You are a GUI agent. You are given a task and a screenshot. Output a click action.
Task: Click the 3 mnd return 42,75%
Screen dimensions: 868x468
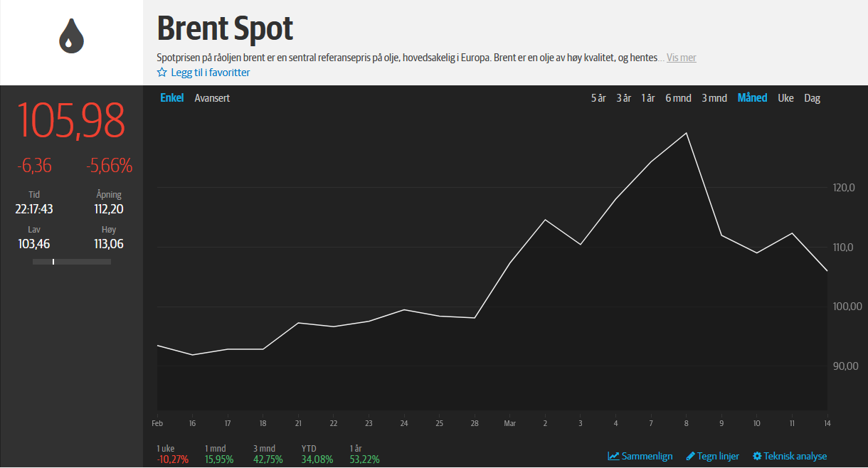click(268, 459)
